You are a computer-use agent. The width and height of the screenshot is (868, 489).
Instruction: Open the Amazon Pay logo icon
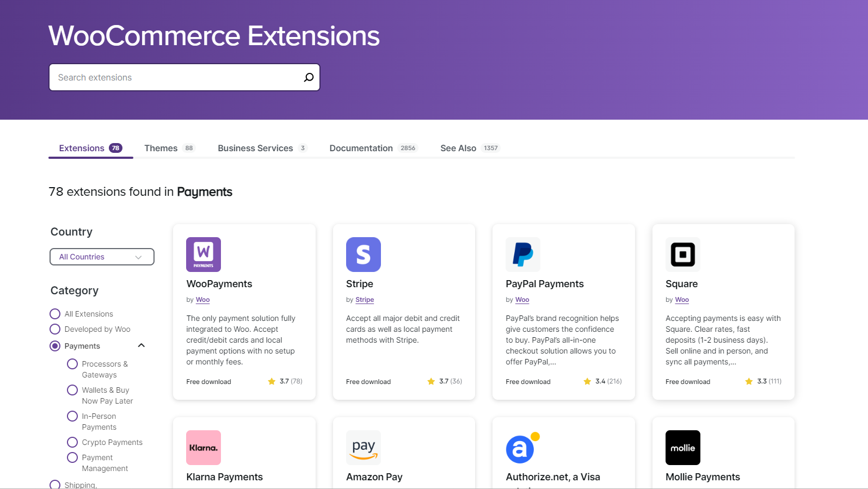pos(364,448)
